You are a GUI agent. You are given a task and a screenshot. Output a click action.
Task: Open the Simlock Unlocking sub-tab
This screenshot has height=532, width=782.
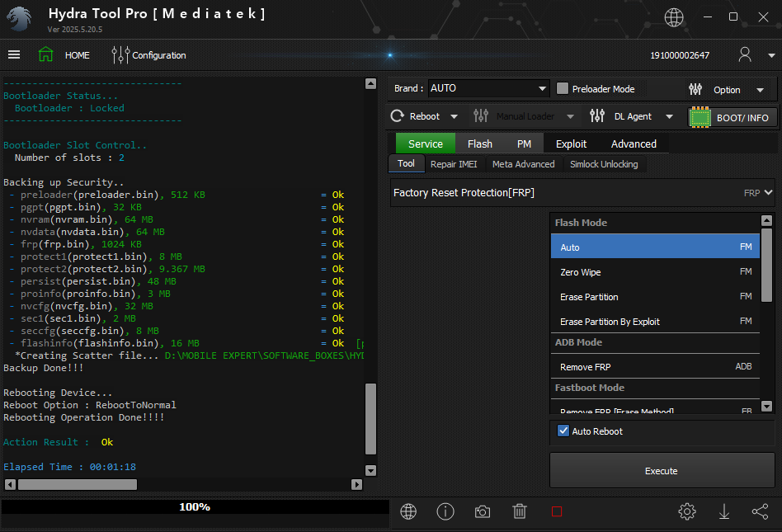point(604,164)
